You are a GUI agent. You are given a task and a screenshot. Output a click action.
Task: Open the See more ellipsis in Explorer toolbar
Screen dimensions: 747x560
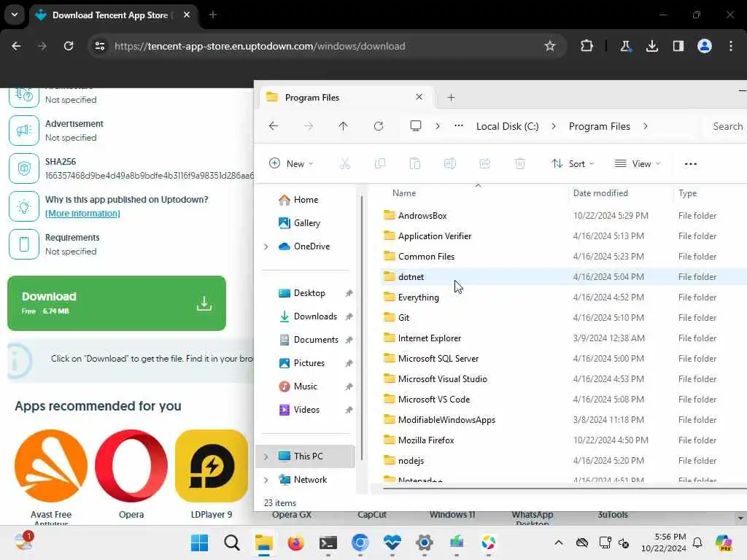point(690,164)
